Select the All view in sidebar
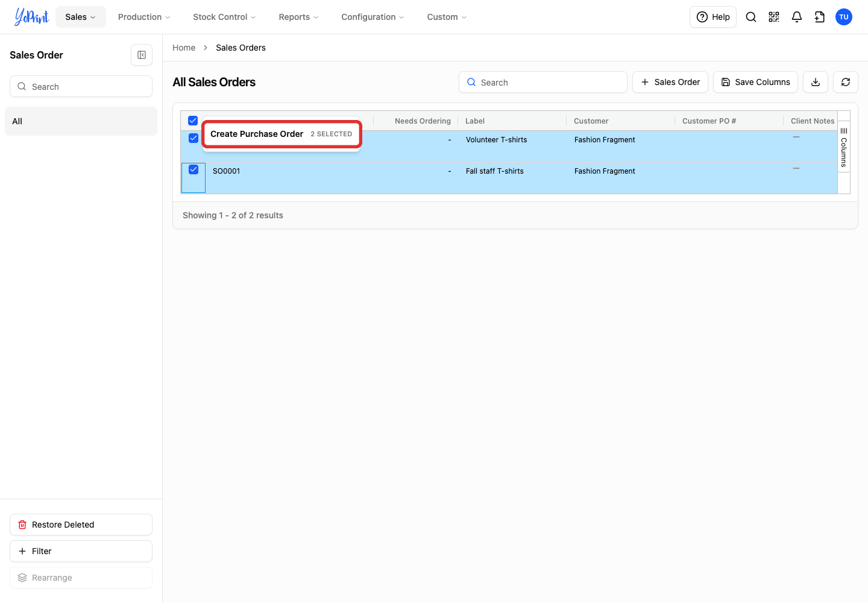Viewport: 868px width, 603px height. coord(81,121)
